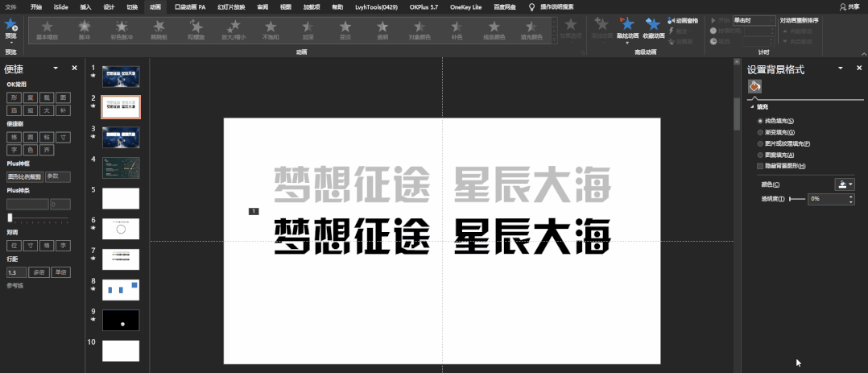
Task: Collapse the ribbon with the chevron
Action: [x=863, y=52]
